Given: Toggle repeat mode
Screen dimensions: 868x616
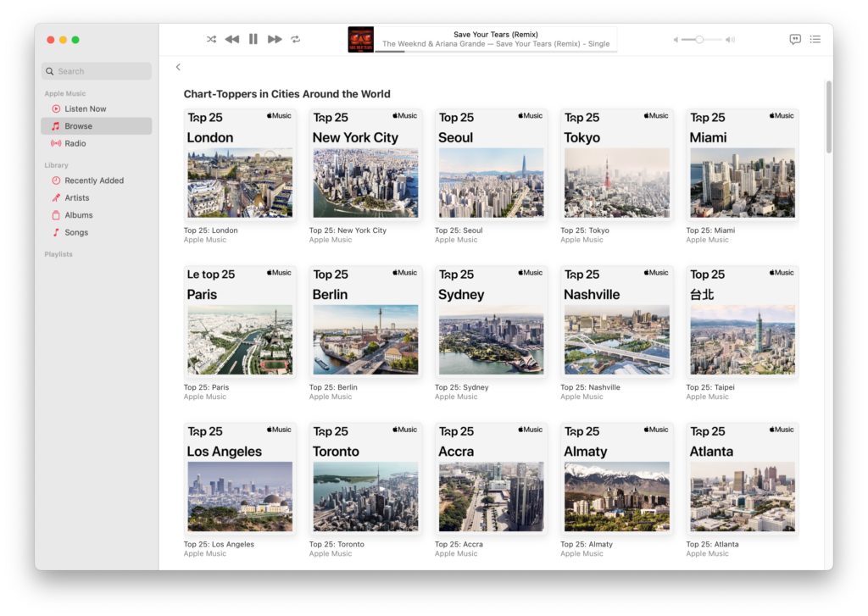Looking at the screenshot, I should [296, 39].
